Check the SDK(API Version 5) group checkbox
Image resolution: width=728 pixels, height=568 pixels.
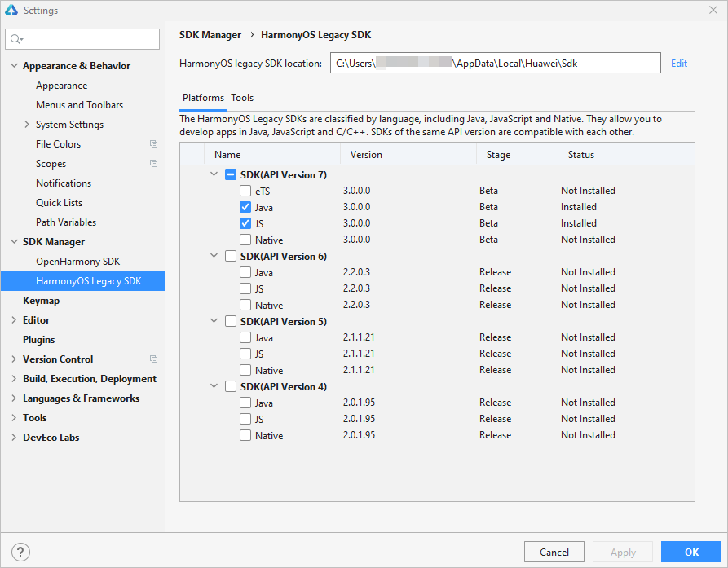[231, 321]
